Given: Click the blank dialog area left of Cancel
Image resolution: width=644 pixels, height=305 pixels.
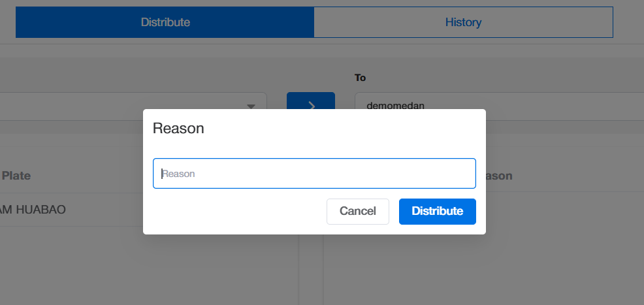Looking at the screenshot, I should point(235,212).
